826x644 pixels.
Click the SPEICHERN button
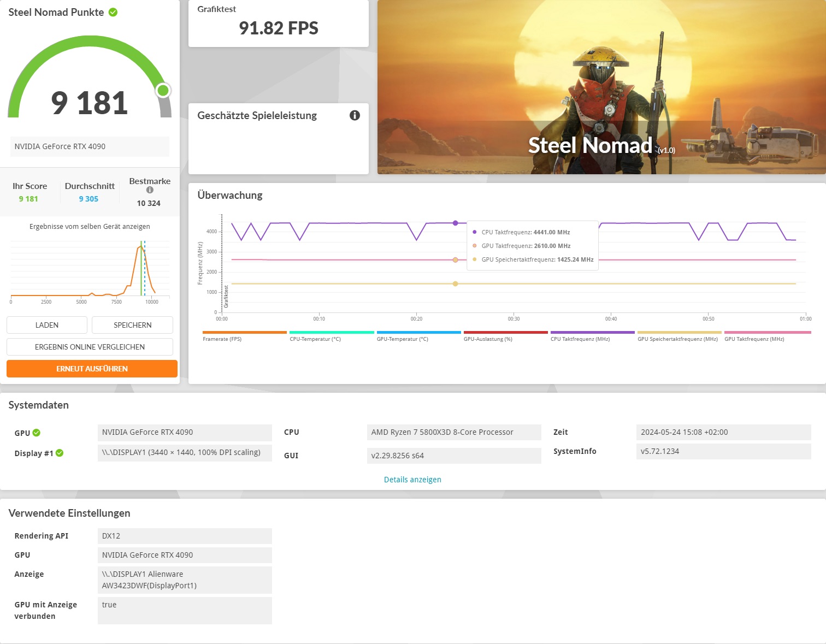132,325
